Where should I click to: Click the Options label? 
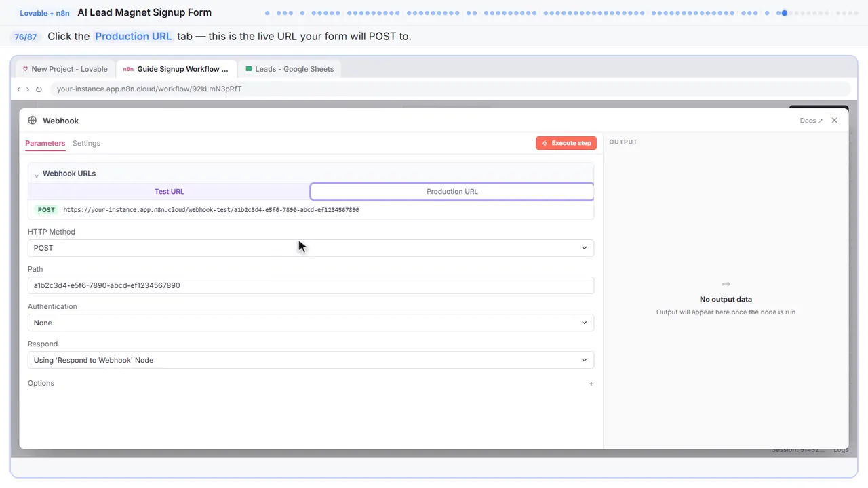(41, 383)
